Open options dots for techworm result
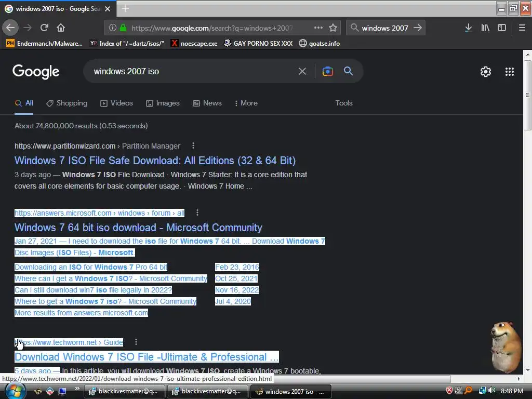Viewport: 532px width, 399px height. 136,342
